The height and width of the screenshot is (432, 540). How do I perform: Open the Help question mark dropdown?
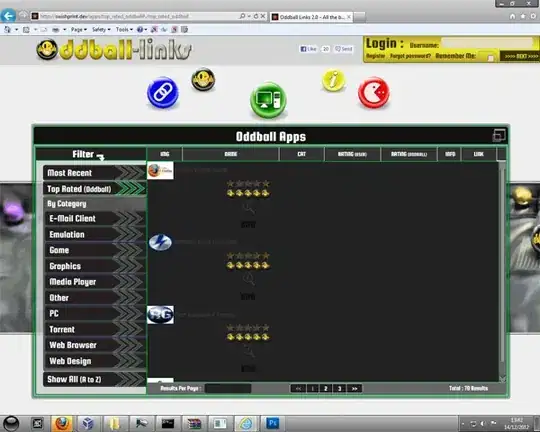pos(142,30)
